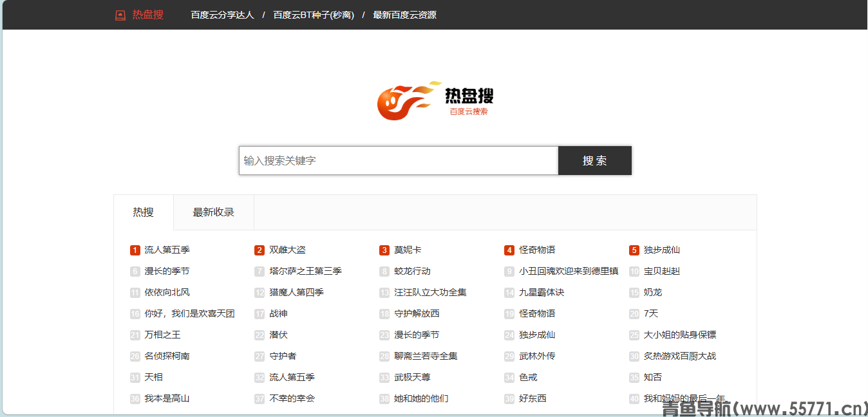Open 好东西 link
The width and height of the screenshot is (868, 417).
533,398
